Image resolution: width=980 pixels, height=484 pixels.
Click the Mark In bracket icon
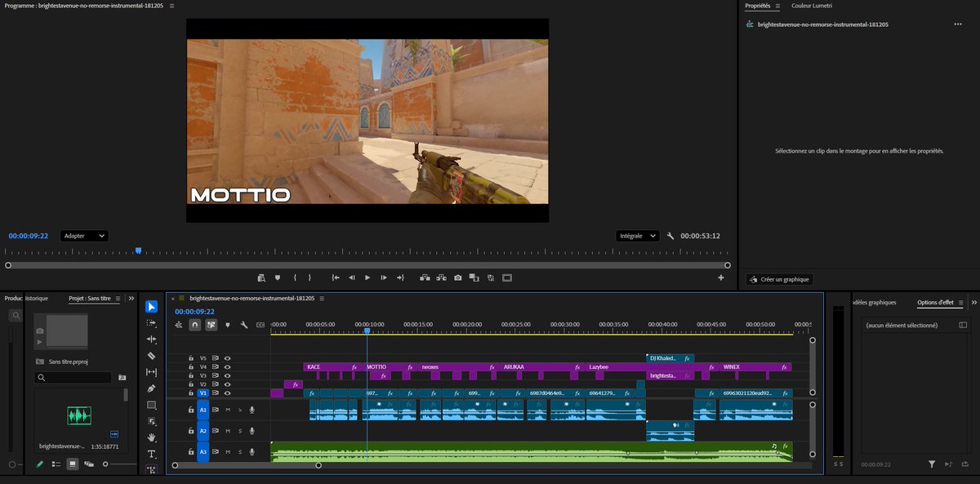[295, 278]
